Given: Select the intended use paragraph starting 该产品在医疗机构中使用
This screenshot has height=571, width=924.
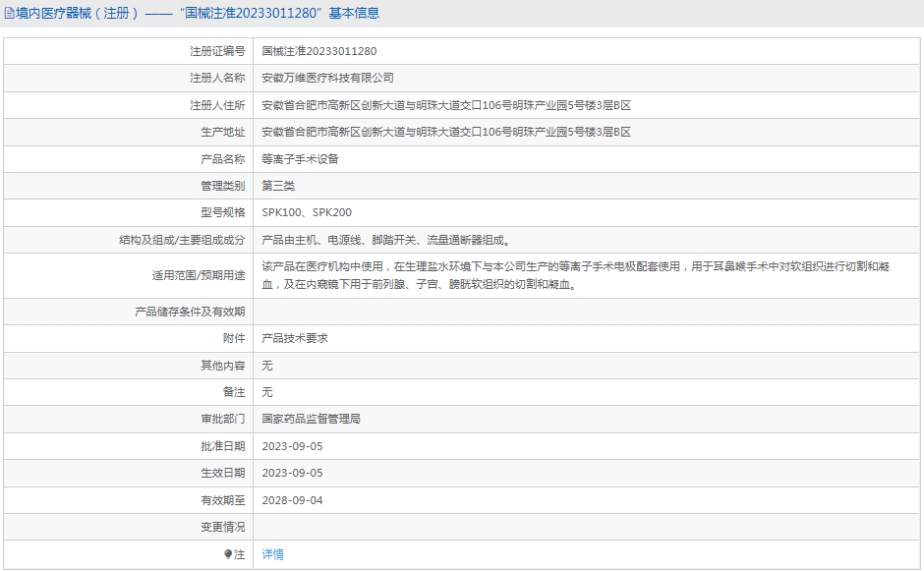Looking at the screenshot, I should (x=575, y=275).
